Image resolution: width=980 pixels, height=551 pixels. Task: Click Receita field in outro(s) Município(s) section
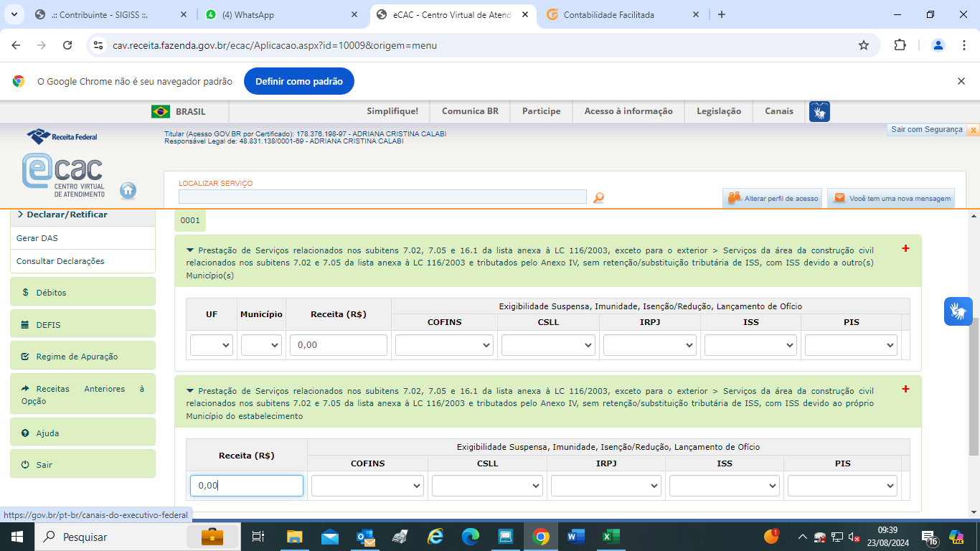(339, 345)
